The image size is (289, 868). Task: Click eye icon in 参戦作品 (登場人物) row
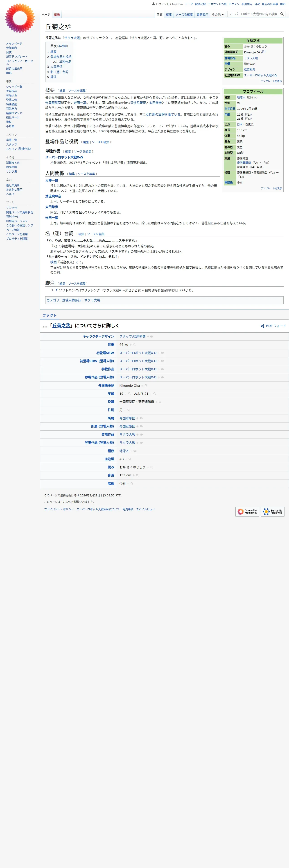[x=163, y=377]
